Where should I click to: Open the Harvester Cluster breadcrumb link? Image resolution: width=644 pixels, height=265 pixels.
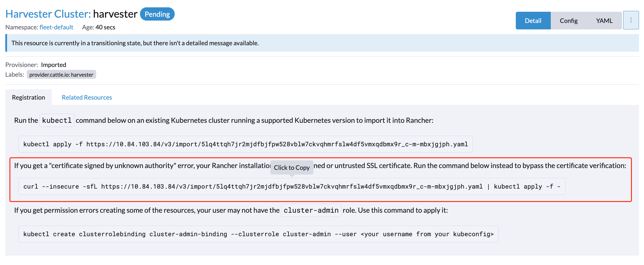coord(48,14)
